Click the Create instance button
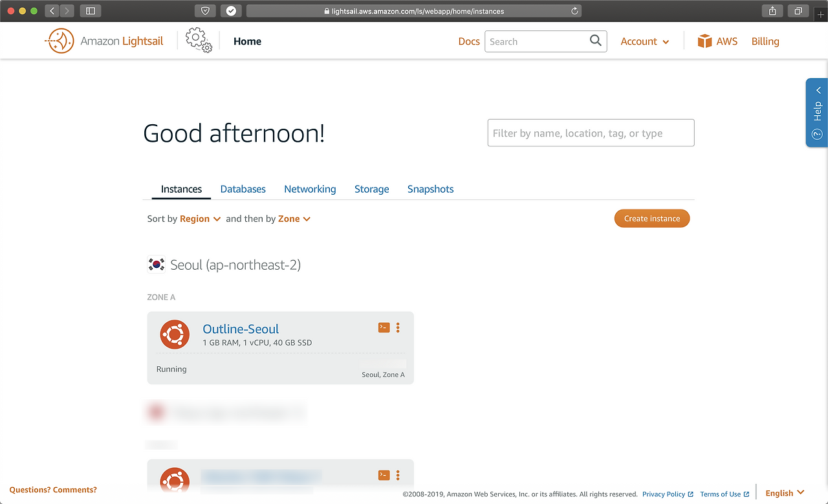The width and height of the screenshot is (828, 504). (x=652, y=219)
